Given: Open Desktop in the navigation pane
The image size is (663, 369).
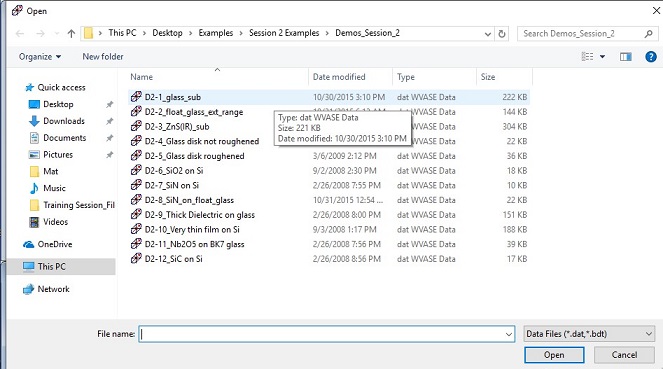Looking at the screenshot, I should pyautogui.click(x=58, y=104).
